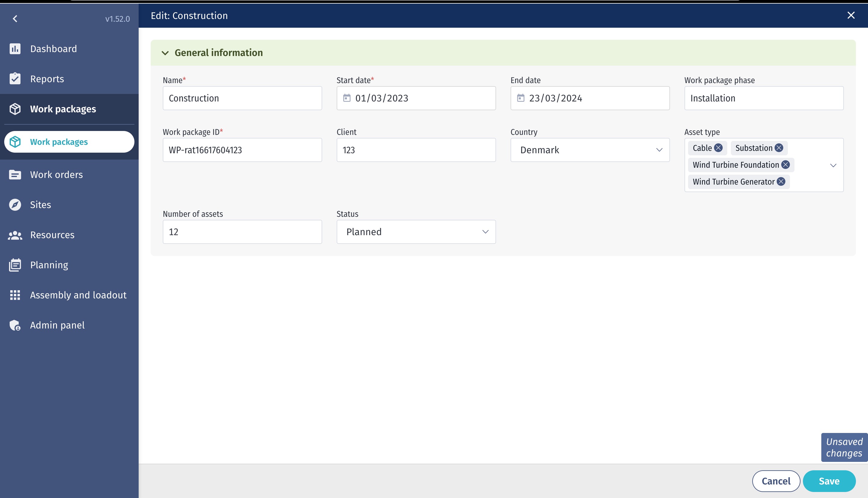
Task: Click the Edit: Construction title text
Action: click(189, 15)
